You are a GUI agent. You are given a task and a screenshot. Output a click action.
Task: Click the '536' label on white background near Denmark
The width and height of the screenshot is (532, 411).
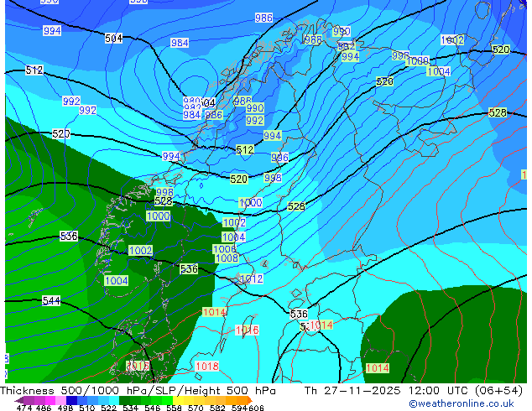299,314
